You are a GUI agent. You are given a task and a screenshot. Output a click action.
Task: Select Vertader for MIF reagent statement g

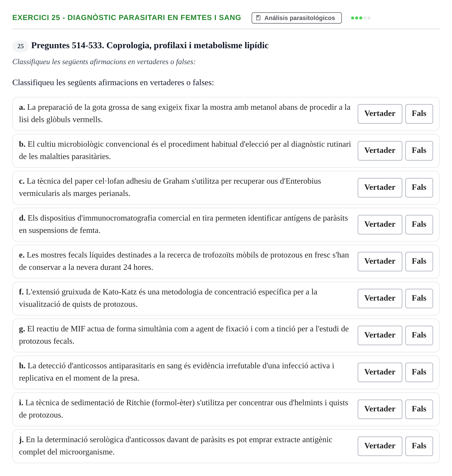[380, 335]
